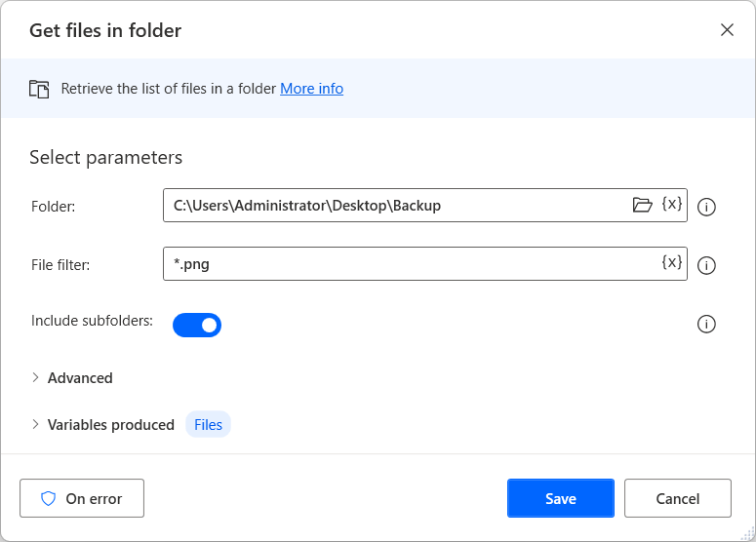This screenshot has height=542, width=756.
Task: Click the 'Select parameters' heading
Action: click(106, 158)
